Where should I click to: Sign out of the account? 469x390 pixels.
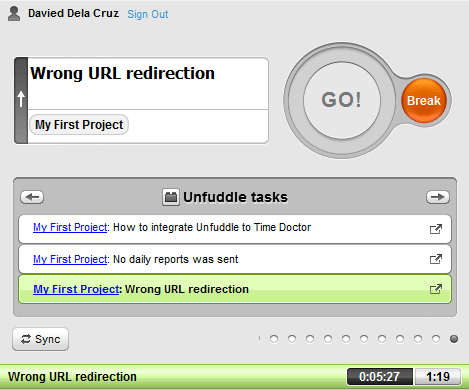point(148,14)
